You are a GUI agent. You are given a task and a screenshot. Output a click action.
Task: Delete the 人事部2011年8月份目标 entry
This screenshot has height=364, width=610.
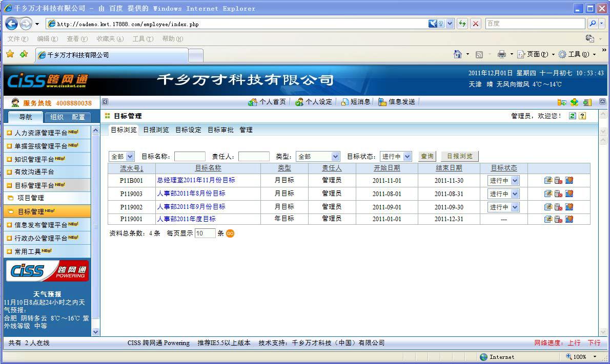point(558,194)
